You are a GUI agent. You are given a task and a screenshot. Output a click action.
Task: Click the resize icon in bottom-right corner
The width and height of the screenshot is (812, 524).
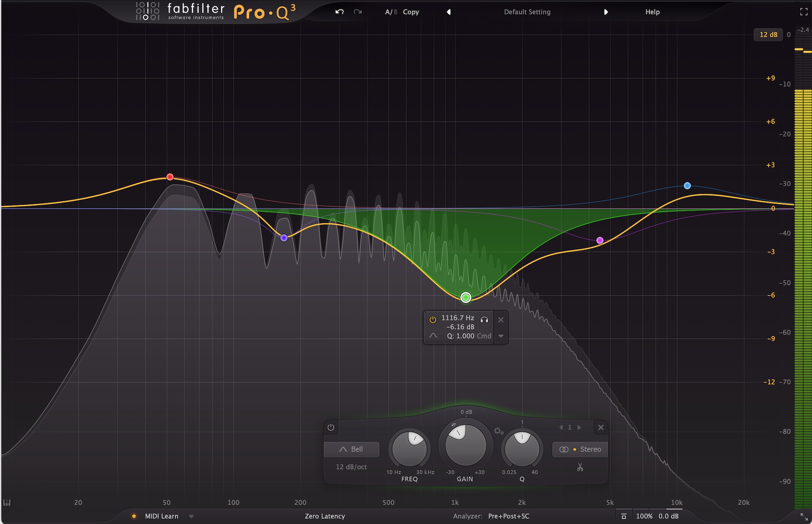coord(804,516)
